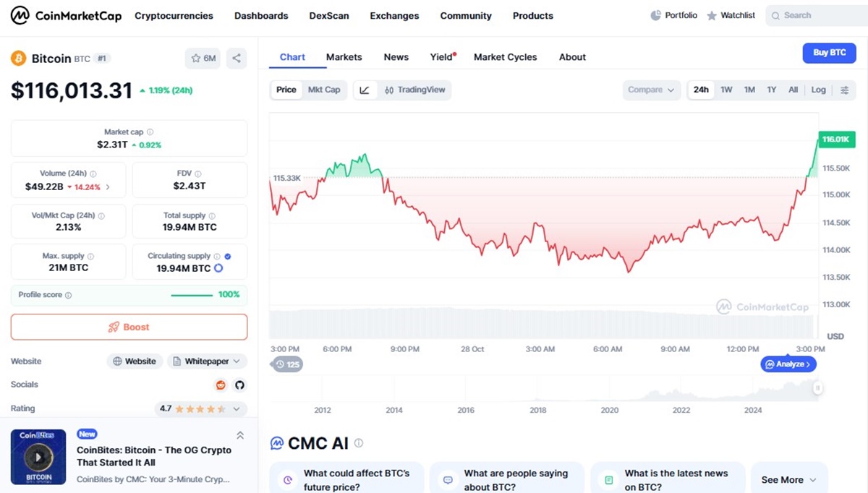Expand the Whitepaper dropdown

207,361
